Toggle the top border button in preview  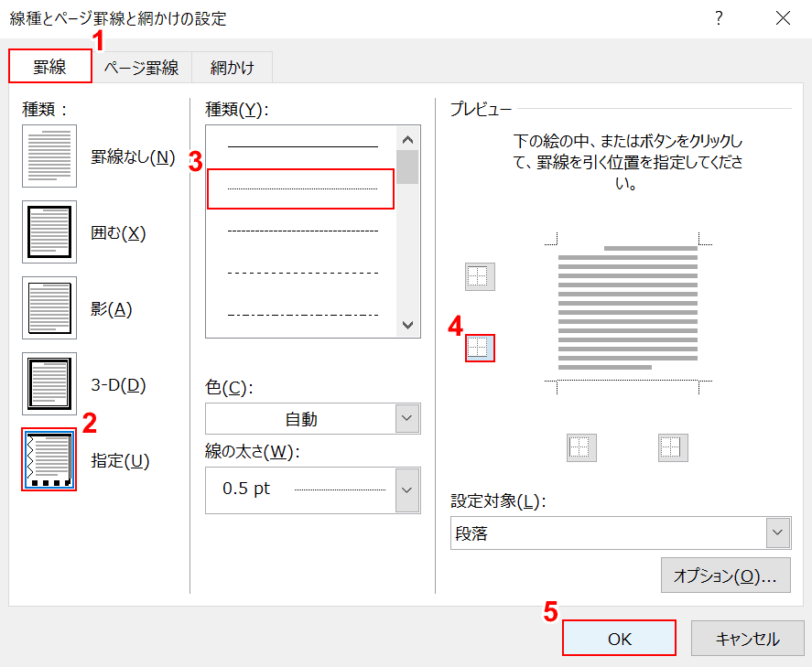480,276
